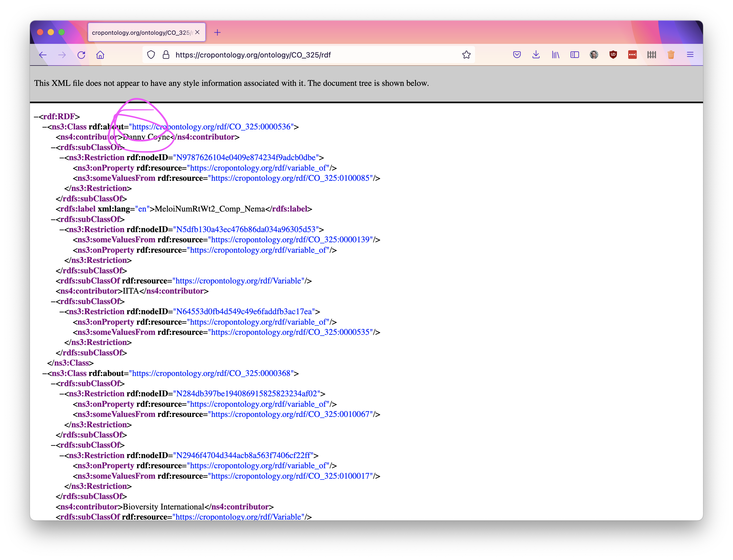Collapse the rdf:RDF root element
The width and height of the screenshot is (733, 560).
36,116
